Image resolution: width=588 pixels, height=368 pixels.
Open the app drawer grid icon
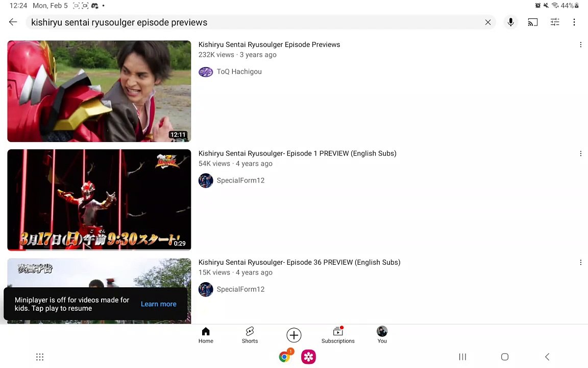40,357
